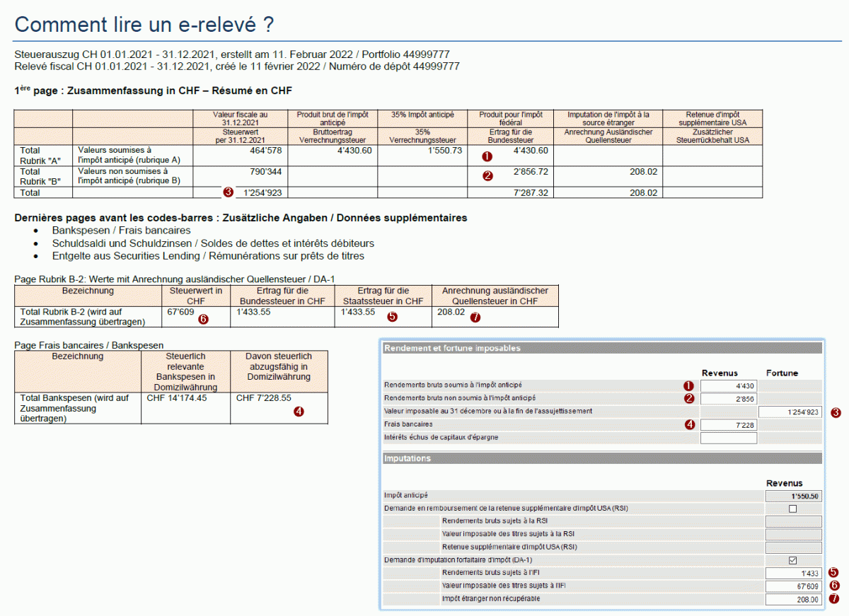Click marker 5 in the Staatssteuer column

(393, 318)
